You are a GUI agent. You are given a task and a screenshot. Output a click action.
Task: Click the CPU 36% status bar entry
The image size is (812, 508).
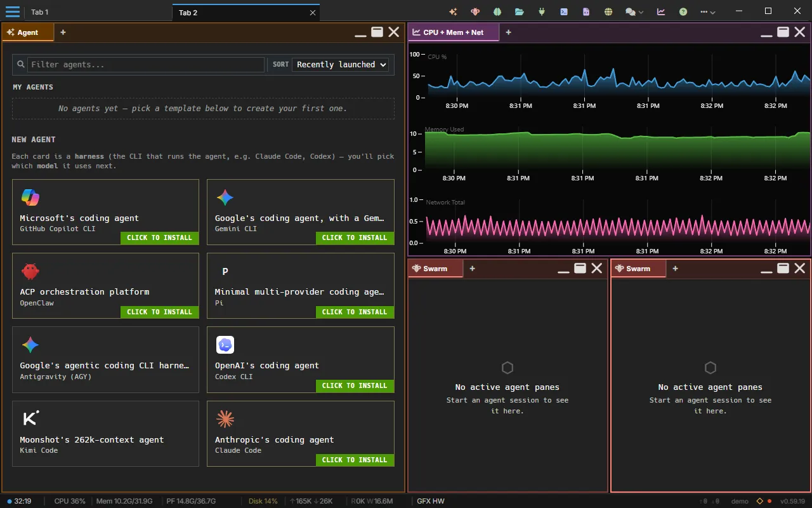point(70,501)
